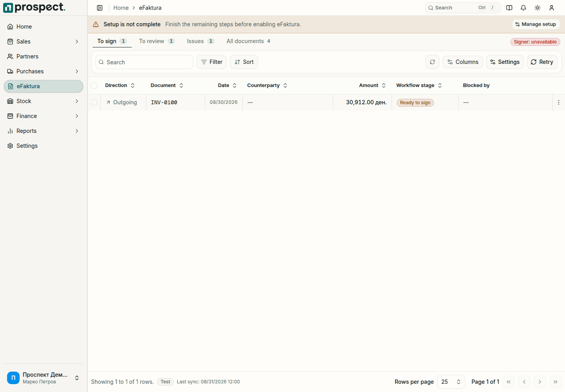The image size is (565, 392).
Task: Expand the Sales menu
Action: click(44, 42)
